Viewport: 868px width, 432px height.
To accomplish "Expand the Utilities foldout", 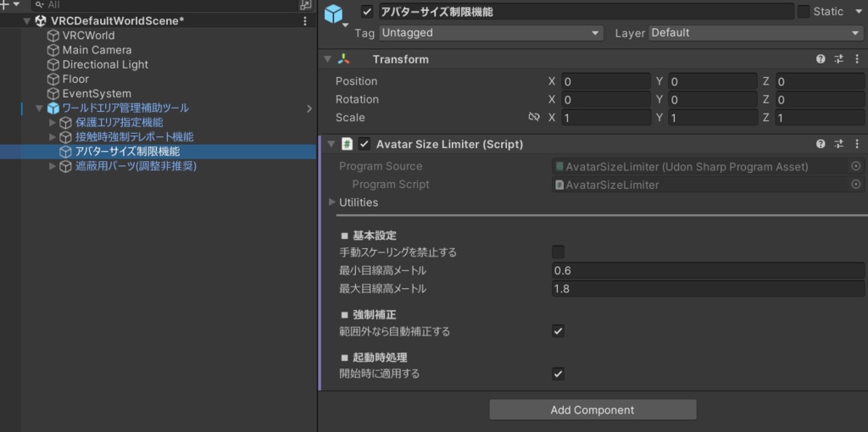I will 332,202.
